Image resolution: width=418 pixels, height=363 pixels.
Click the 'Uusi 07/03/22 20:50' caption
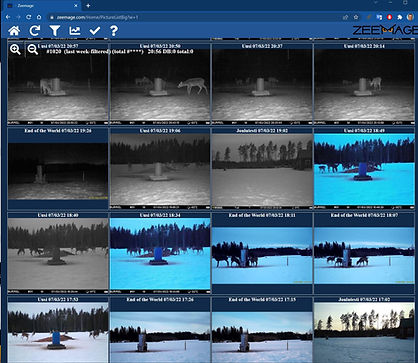[x=160, y=46]
